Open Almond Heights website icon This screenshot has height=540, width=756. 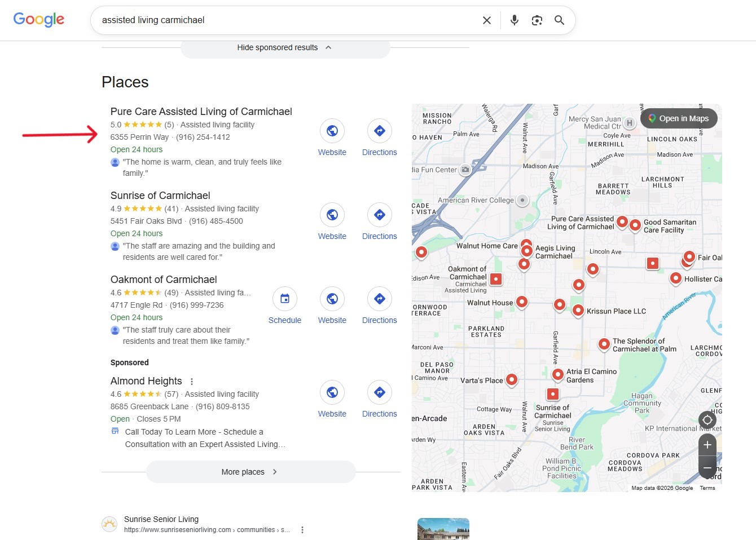click(x=332, y=392)
